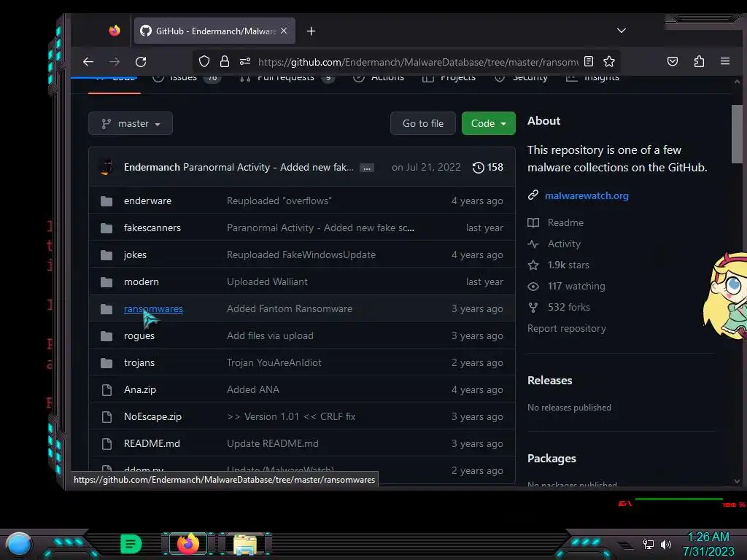Image resolution: width=747 pixels, height=560 pixels.
Task: List all tabs with the chevron button
Action: click(622, 31)
